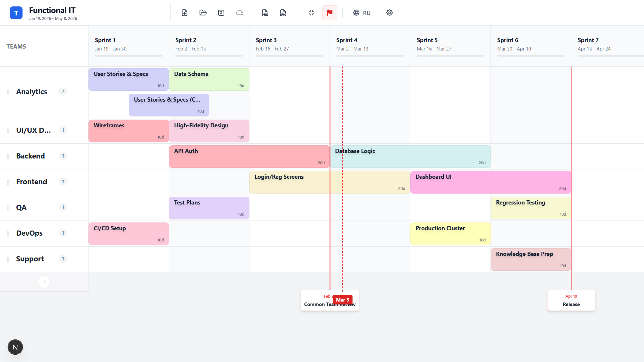Select the Sprint 1 column header

tap(128, 46)
